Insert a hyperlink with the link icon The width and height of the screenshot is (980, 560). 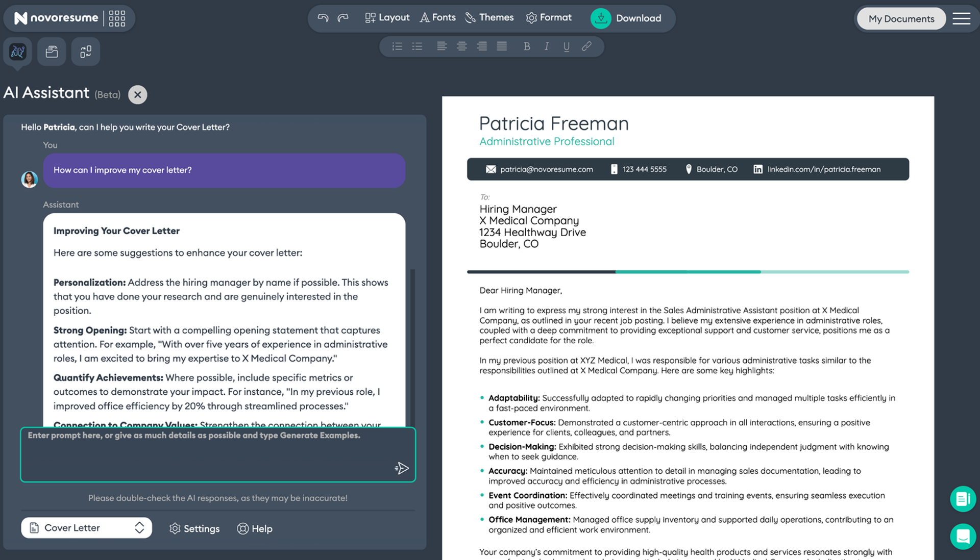(586, 46)
